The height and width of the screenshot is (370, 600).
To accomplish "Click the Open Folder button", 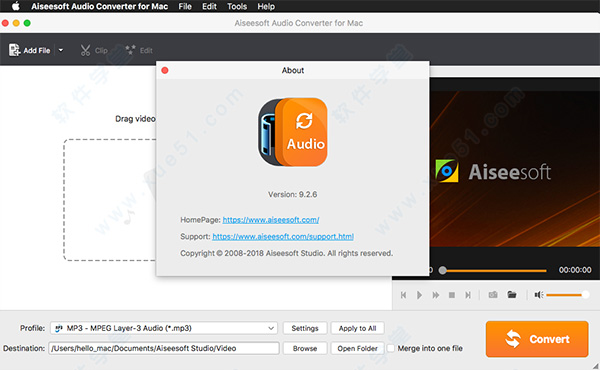I will [x=357, y=348].
